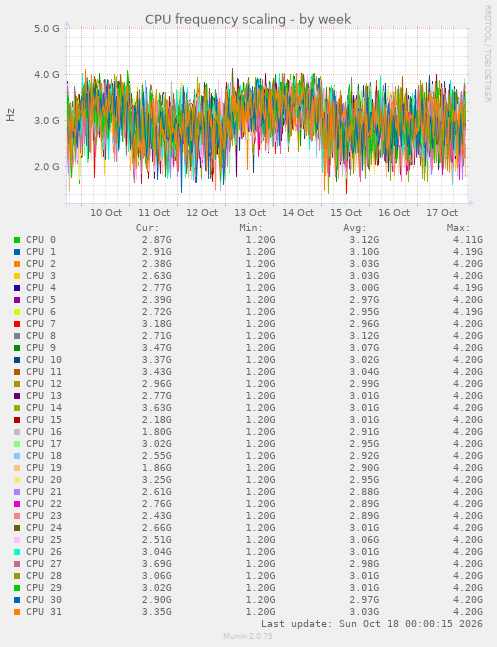Click the 'Munin 2.0.75' footer text
Image resolution: width=497 pixels, height=647 pixels.
(248, 636)
